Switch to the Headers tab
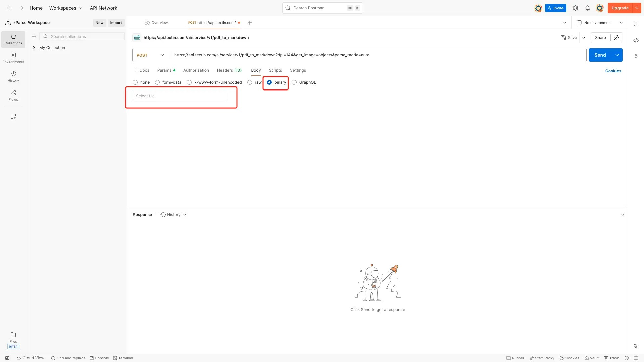This screenshot has height=362, width=644. click(229, 70)
